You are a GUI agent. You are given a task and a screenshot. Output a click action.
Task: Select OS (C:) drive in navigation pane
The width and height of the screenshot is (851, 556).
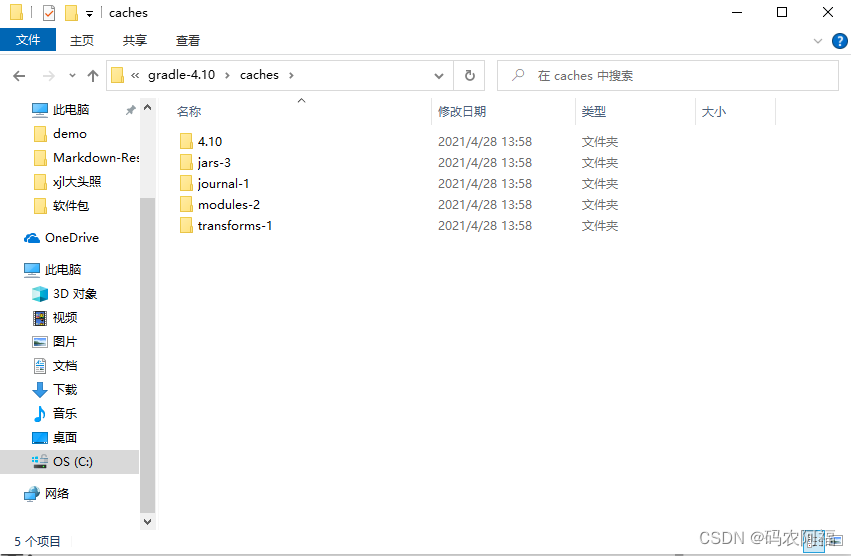pos(69,462)
